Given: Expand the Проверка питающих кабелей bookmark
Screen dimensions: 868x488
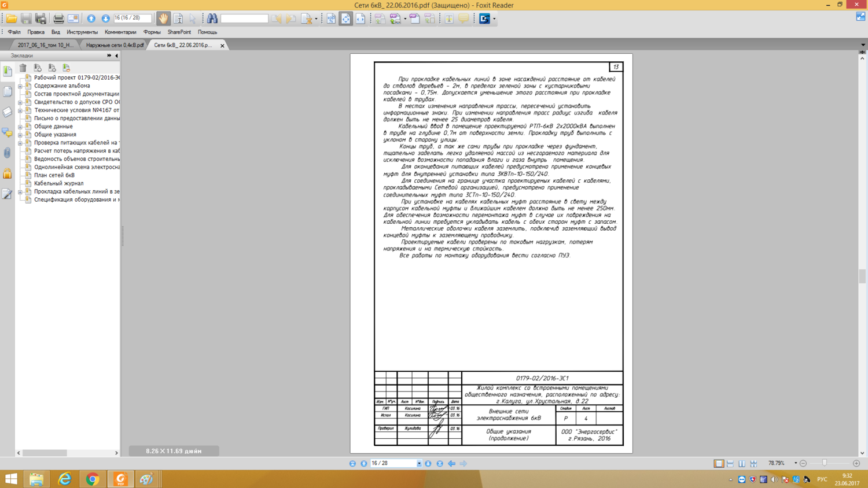Looking at the screenshot, I should tap(20, 143).
